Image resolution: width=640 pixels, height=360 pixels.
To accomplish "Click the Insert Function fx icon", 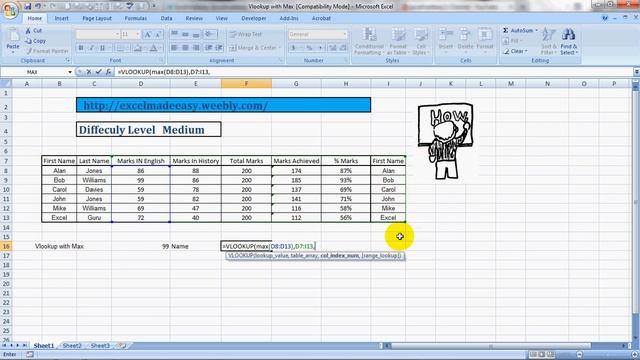I will point(108,72).
